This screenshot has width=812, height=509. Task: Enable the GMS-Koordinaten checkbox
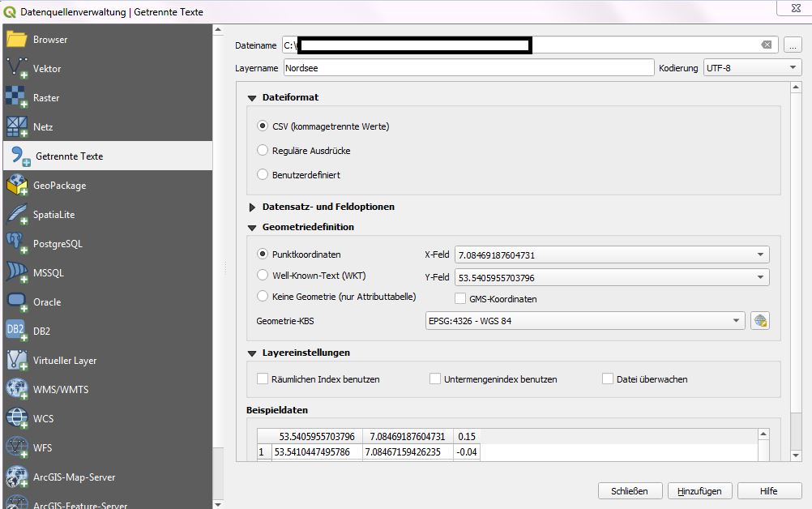point(461,299)
